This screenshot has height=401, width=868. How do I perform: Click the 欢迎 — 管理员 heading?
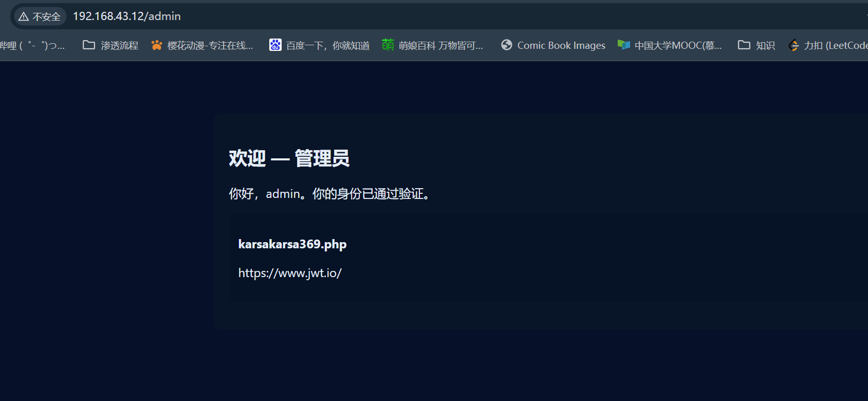[289, 158]
